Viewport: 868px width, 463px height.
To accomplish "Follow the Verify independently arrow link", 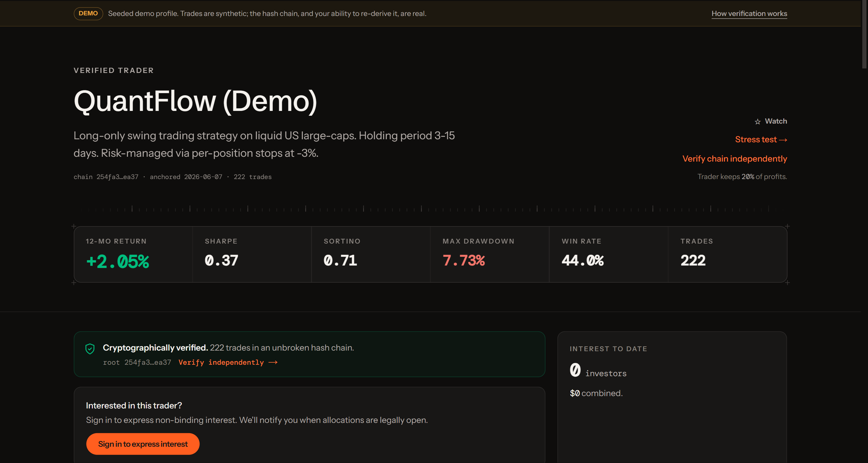I will (228, 362).
